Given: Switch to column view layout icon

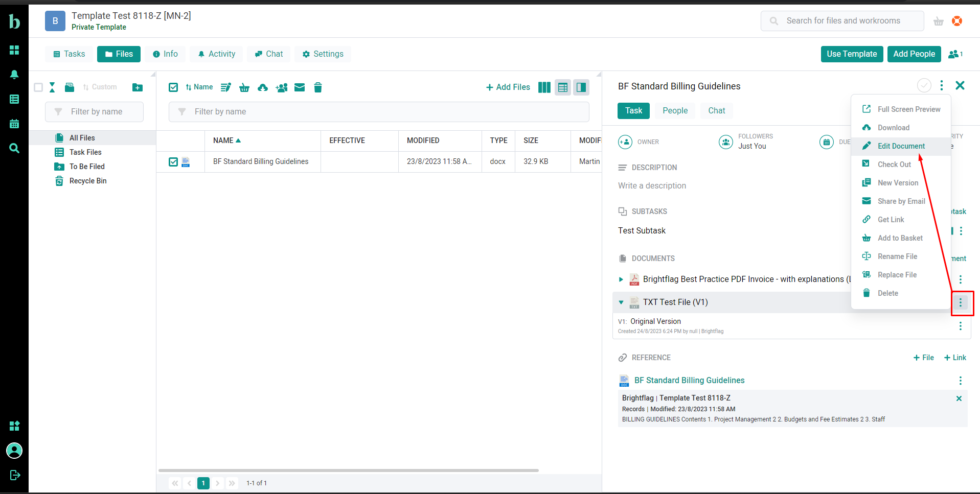Looking at the screenshot, I should pyautogui.click(x=544, y=87).
